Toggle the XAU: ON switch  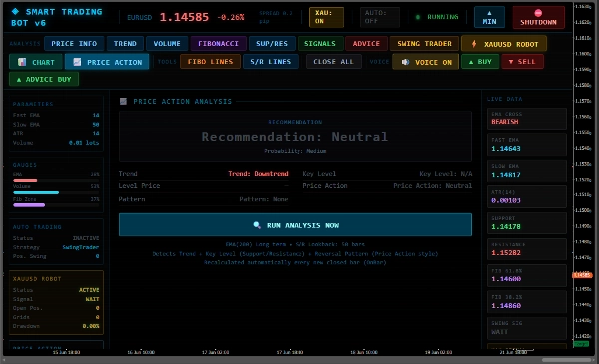click(326, 17)
